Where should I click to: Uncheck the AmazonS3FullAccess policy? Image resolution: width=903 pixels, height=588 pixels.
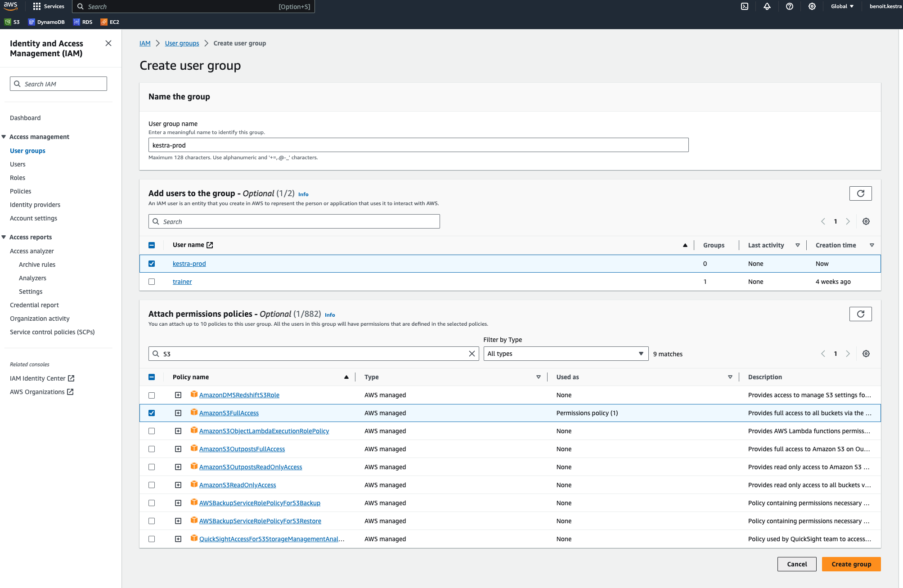point(152,413)
